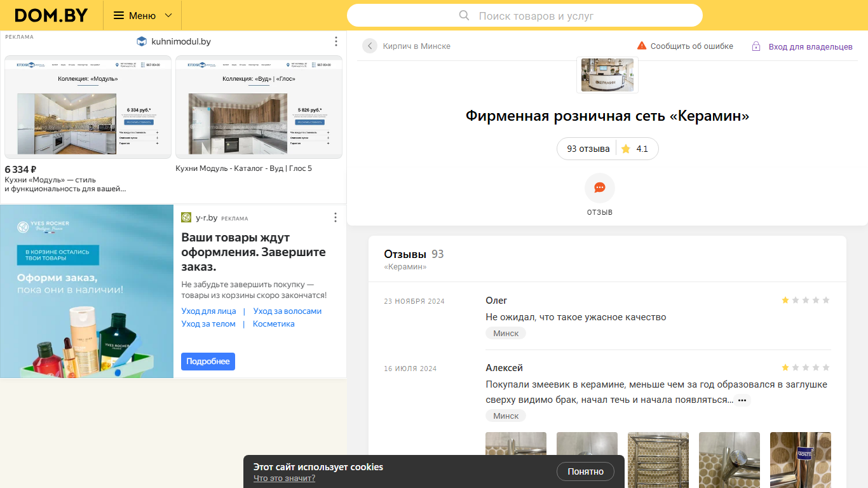Accept cookies with the Понятно button
The width and height of the screenshot is (868, 488).
click(x=585, y=471)
